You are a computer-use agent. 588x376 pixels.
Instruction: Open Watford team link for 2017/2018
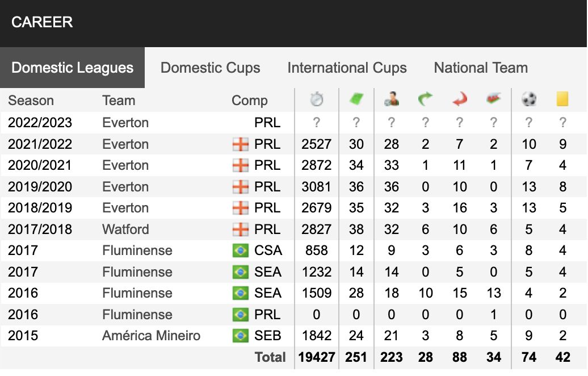click(x=125, y=229)
